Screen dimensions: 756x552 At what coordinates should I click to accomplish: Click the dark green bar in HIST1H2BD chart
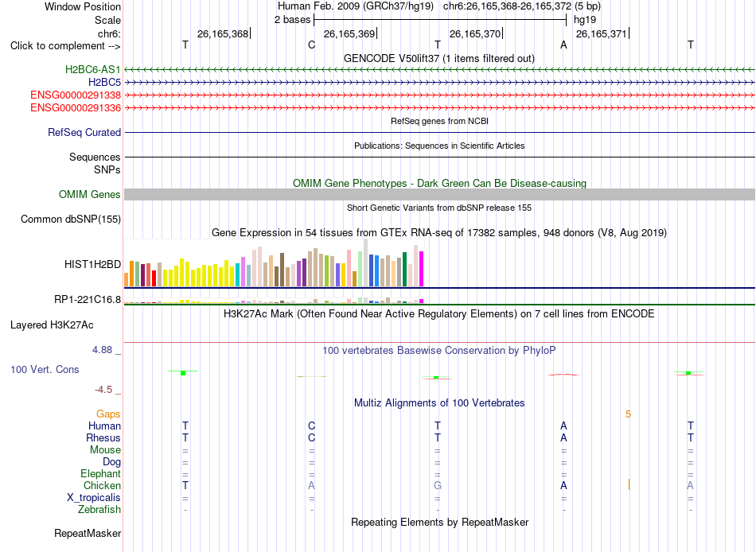[x=404, y=270]
